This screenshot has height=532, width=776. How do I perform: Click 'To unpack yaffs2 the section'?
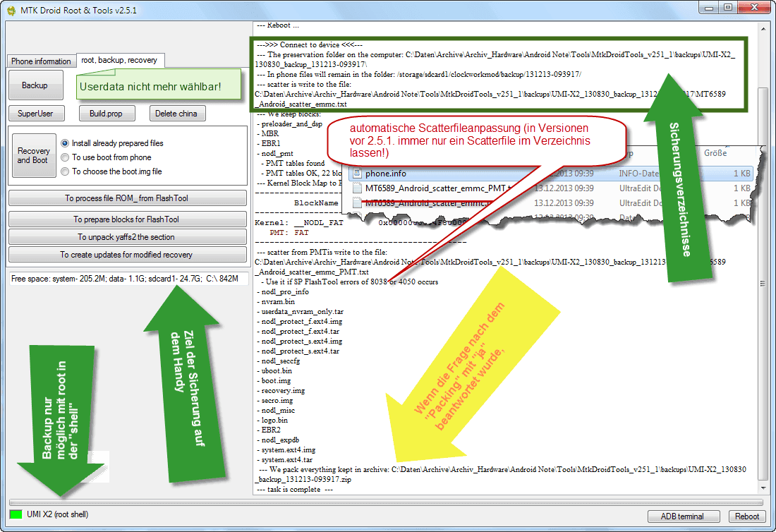coord(127,237)
